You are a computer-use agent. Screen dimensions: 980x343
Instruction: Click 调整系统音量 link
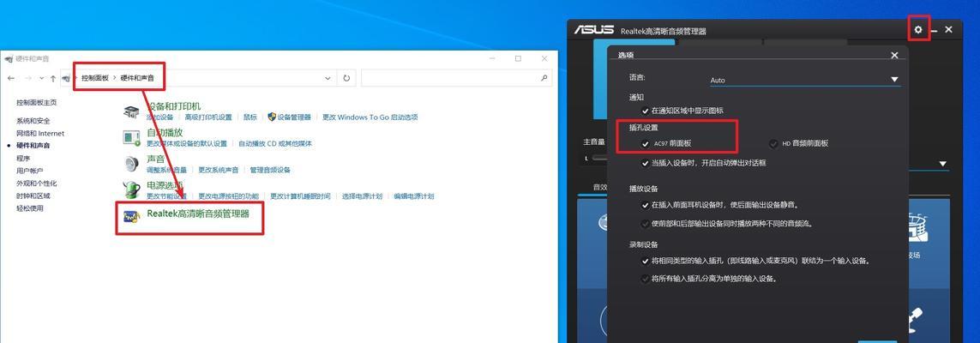pos(167,170)
